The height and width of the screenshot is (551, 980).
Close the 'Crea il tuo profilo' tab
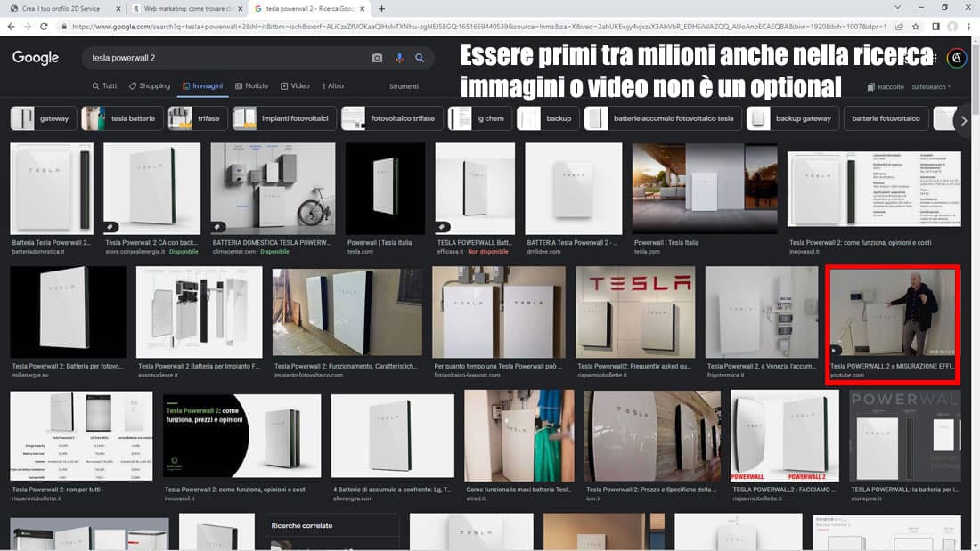[118, 9]
